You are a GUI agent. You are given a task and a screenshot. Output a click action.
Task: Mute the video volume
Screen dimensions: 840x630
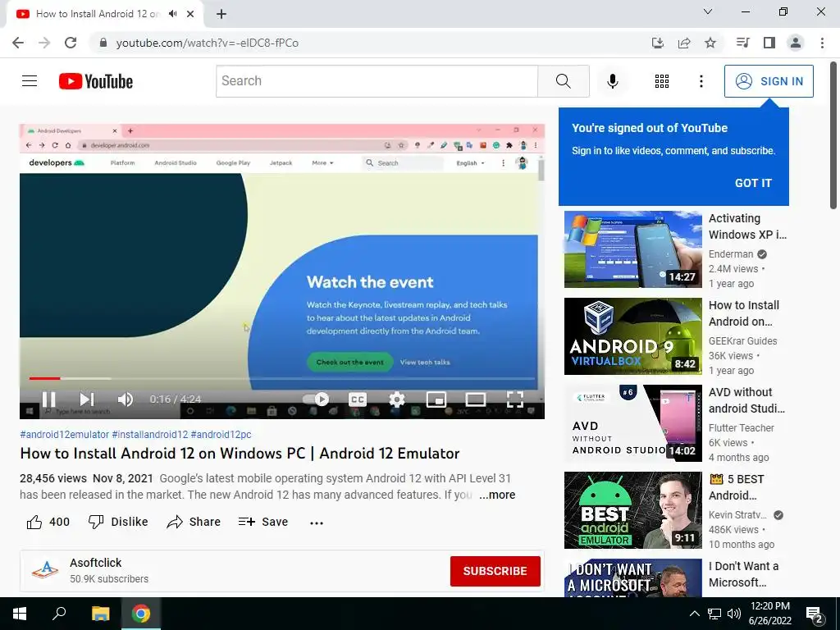pos(126,399)
